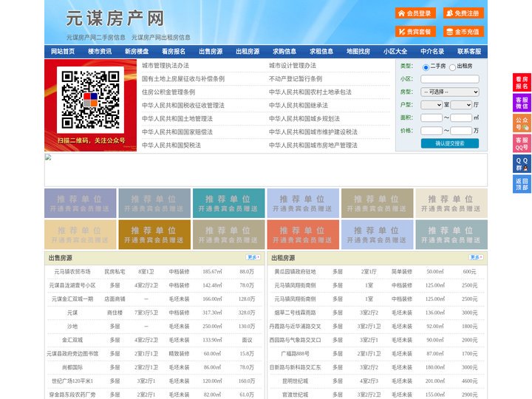Open 世纪广场120平米1 sale listing
532x399 pixels.
(72, 381)
